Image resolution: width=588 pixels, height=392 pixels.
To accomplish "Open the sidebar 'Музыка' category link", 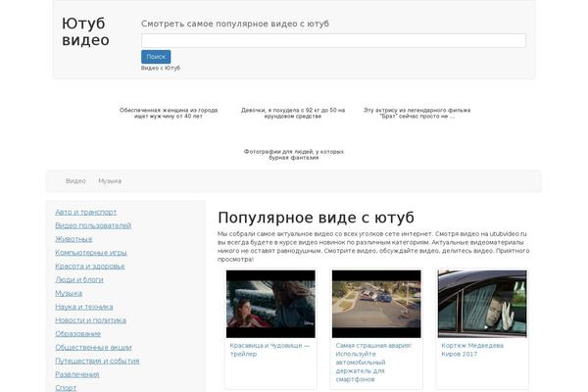I will tap(69, 293).
